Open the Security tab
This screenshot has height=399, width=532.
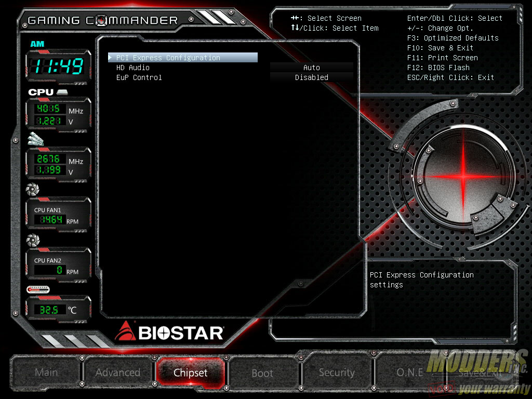pos(337,373)
